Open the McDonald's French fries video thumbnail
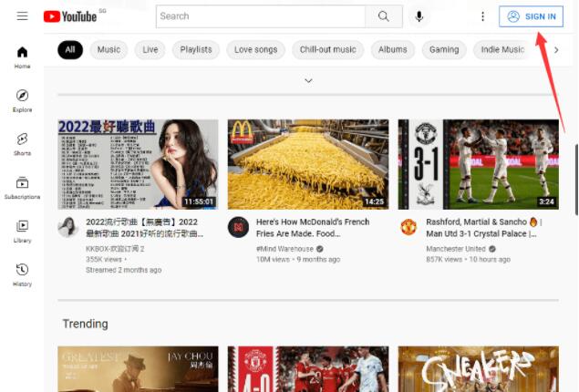This screenshot has height=392, width=579. click(308, 164)
